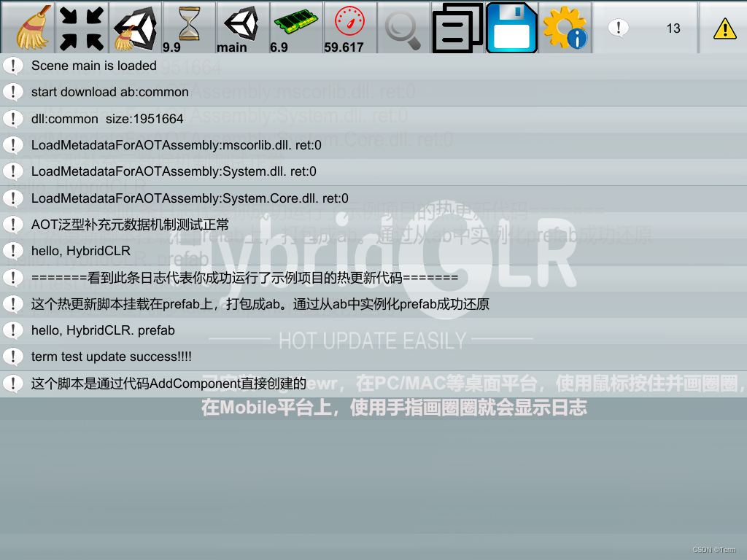Click info icon beside 'hello, HybridCLR. prefab'

coord(13,330)
